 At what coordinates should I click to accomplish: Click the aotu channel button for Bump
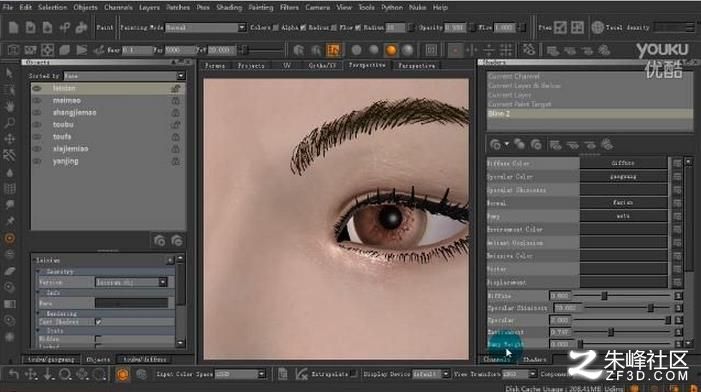click(623, 216)
